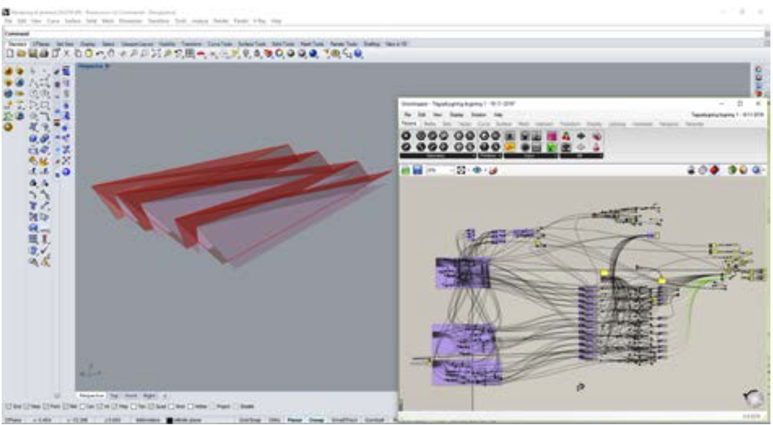Toggle the Int osnap checkbox
The image size is (773, 425).
(x=100, y=407)
